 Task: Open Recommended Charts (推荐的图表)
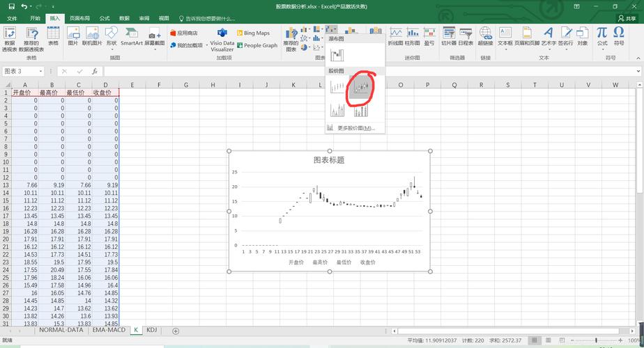291,40
